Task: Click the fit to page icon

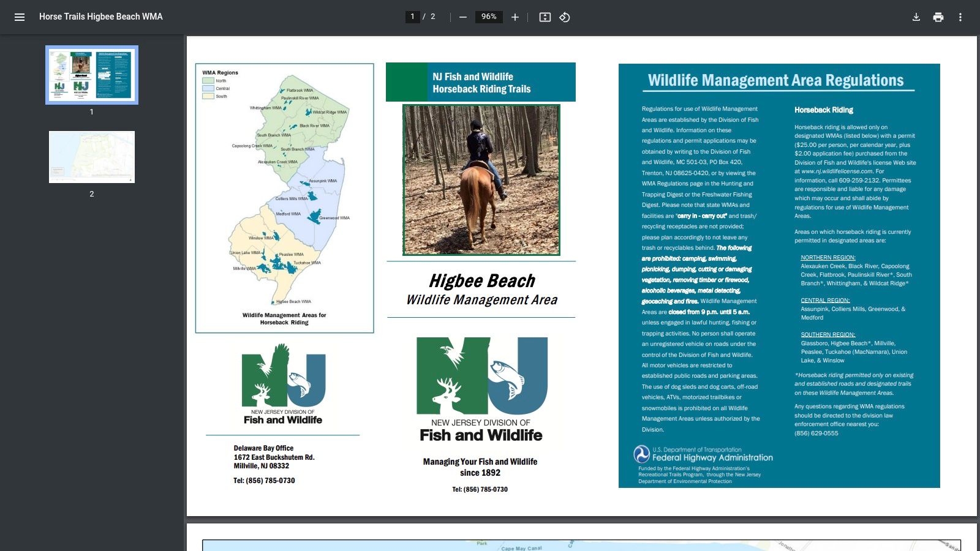Action: click(545, 17)
